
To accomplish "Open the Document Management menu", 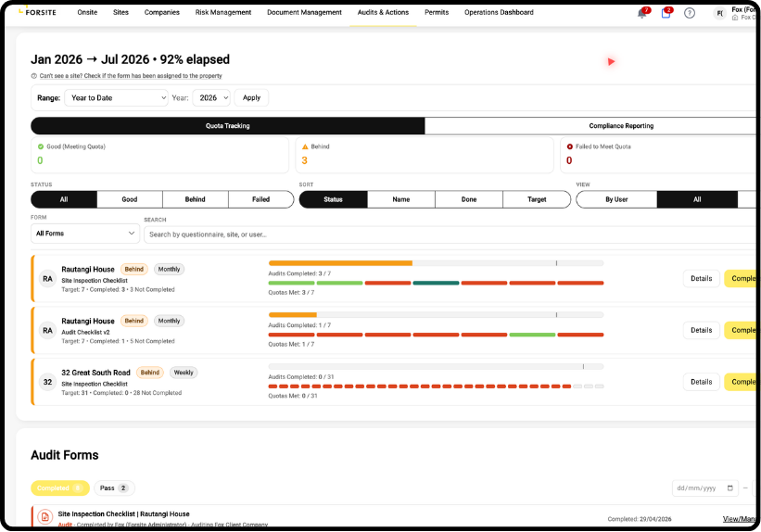I will 304,12.
